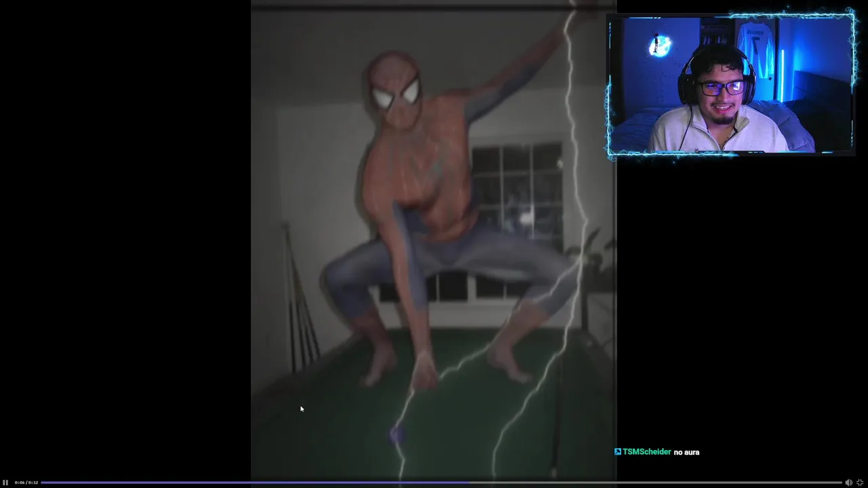
Task: Click the badge icon beside TSMScheider
Action: [x=618, y=451]
